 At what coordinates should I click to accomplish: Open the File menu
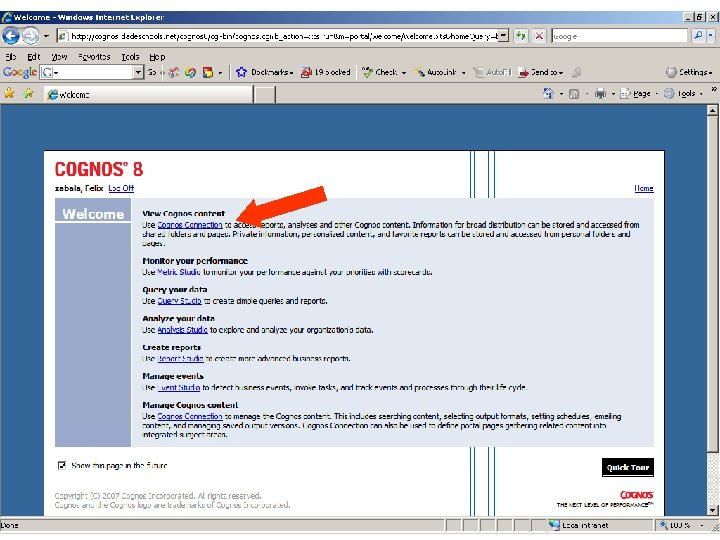tap(11, 57)
